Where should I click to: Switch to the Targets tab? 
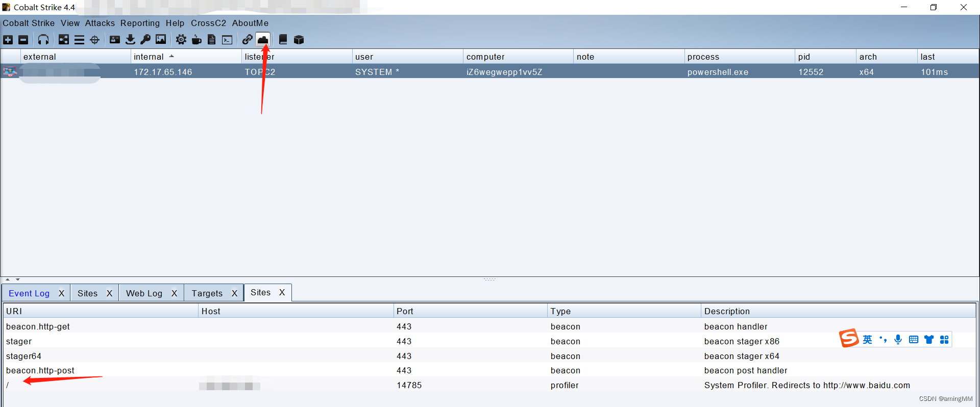pyautogui.click(x=207, y=293)
